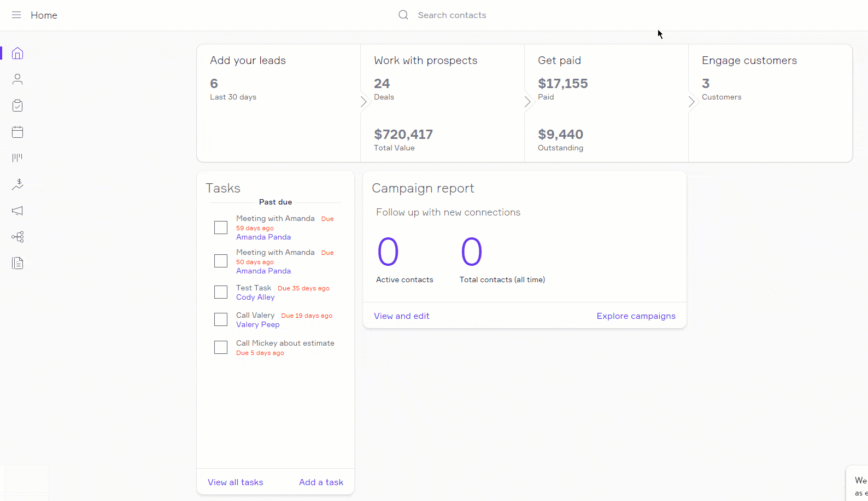The height and width of the screenshot is (501, 868).
Task: Open the Explore campaigns link
Action: tap(636, 316)
